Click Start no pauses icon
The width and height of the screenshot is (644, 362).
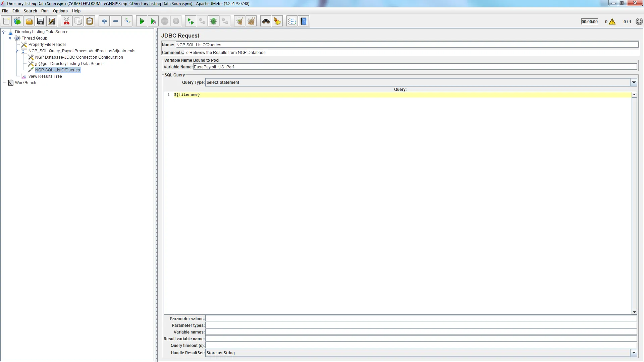[x=153, y=21]
